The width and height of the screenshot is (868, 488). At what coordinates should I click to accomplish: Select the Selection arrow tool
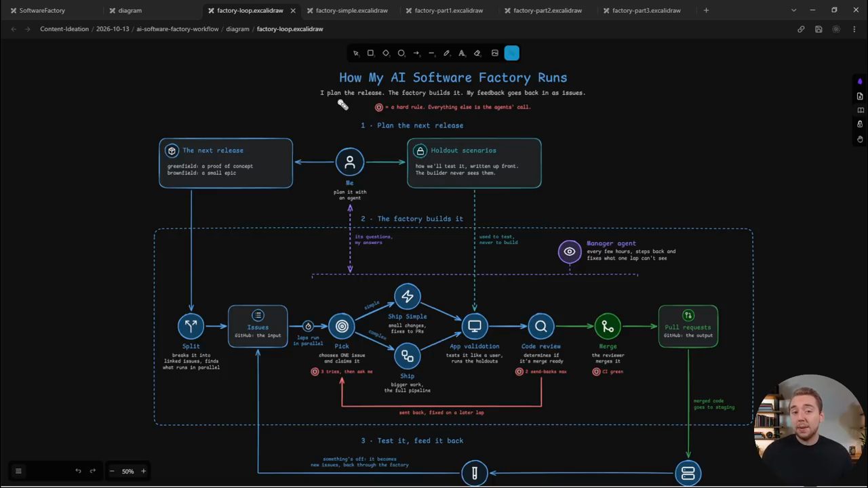point(356,53)
